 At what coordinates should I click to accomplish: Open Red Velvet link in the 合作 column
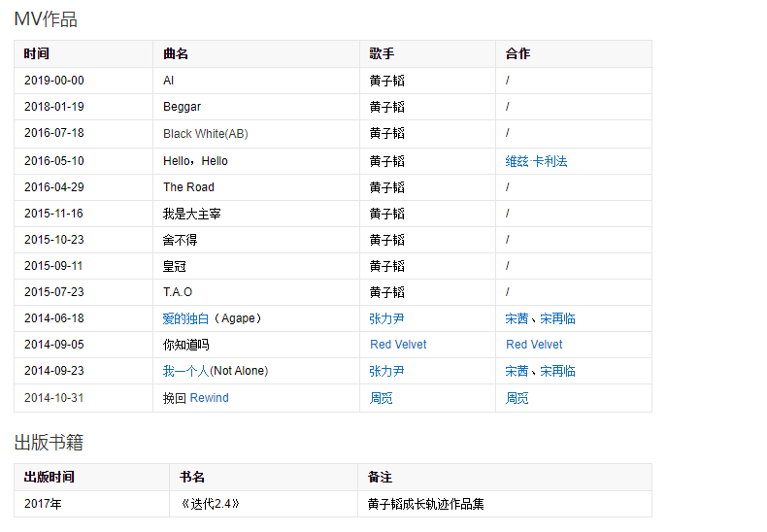[x=534, y=345]
